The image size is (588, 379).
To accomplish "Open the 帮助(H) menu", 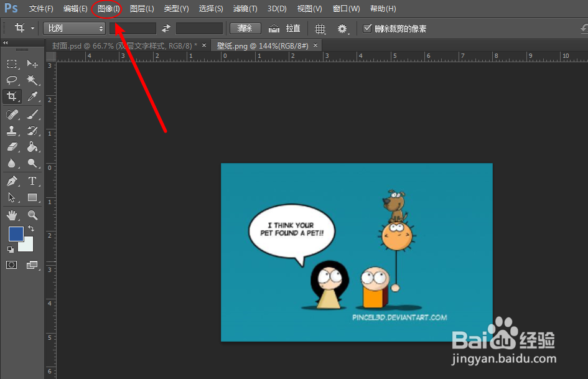I will pyautogui.click(x=383, y=8).
